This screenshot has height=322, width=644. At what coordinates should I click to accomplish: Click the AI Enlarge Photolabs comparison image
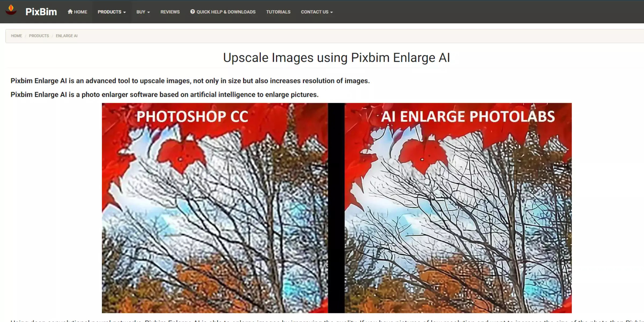point(458,208)
